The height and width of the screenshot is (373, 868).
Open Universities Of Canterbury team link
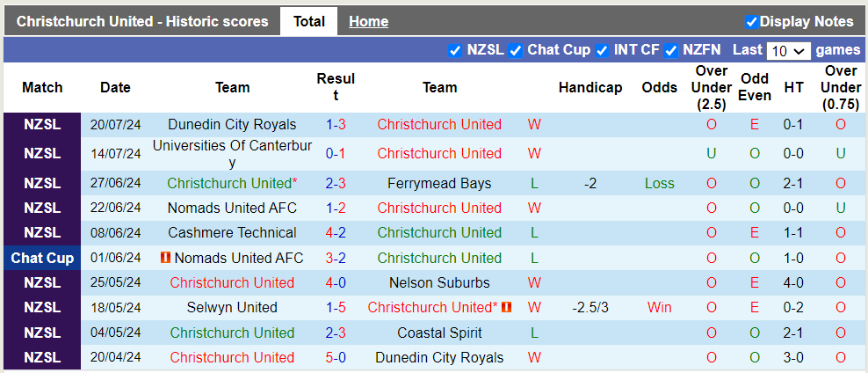[x=232, y=154]
